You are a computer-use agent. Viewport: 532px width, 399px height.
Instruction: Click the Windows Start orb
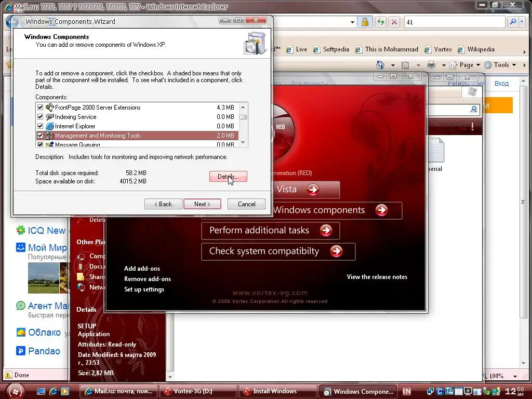pos(15,391)
